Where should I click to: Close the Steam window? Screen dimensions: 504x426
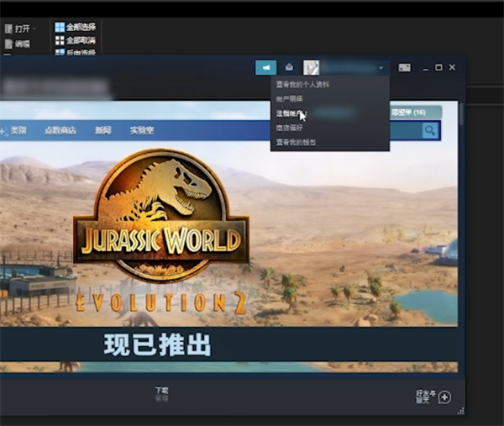pos(452,67)
